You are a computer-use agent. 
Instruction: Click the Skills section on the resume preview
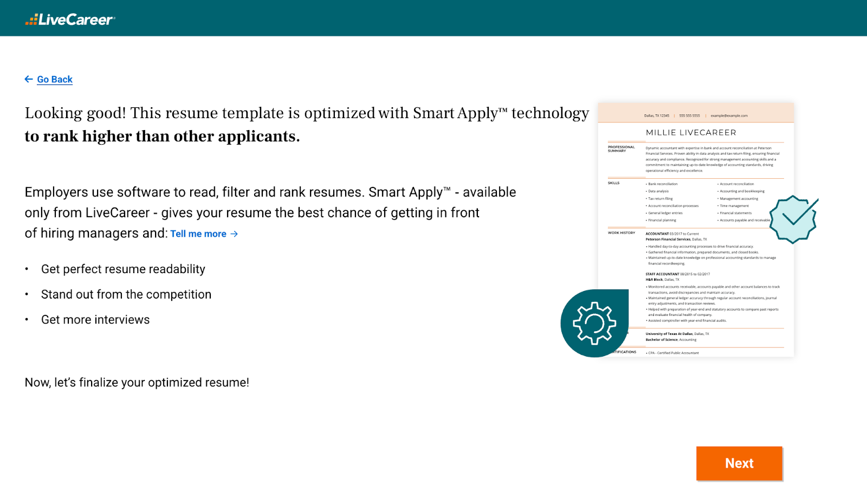click(x=613, y=184)
